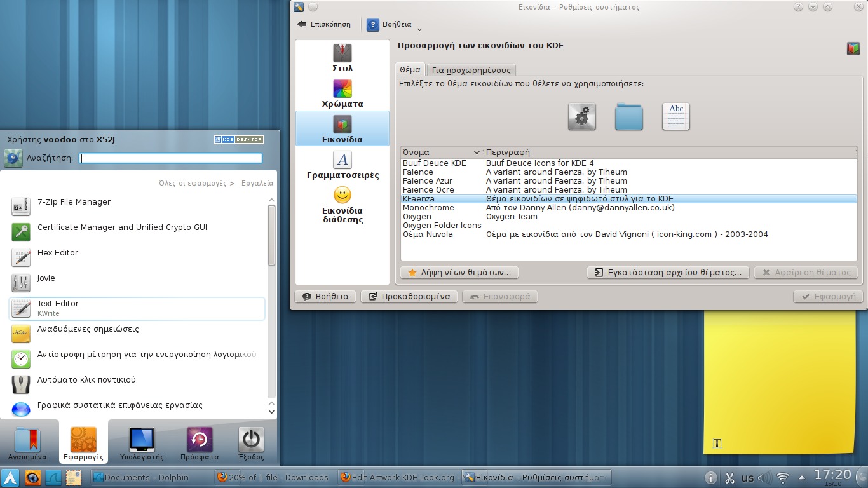Click the bottom Βοήθεια button

tap(325, 297)
